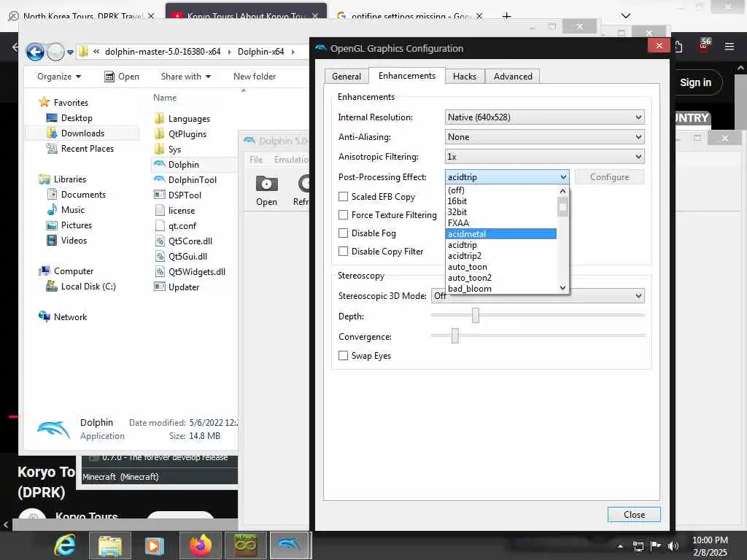Show hidden system tray icons
Screen dimensions: 747x560
tap(620, 546)
